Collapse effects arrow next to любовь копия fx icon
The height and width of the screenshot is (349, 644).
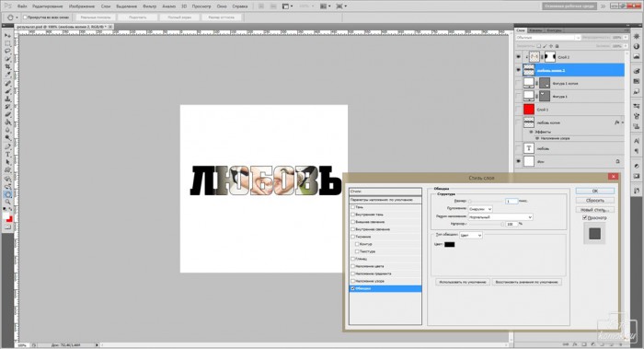(x=623, y=122)
